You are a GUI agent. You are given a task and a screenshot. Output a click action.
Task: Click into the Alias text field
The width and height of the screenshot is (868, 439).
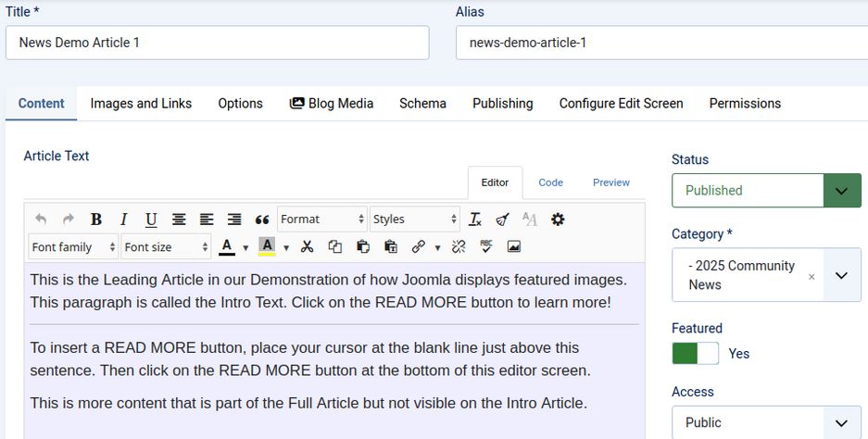click(x=660, y=43)
